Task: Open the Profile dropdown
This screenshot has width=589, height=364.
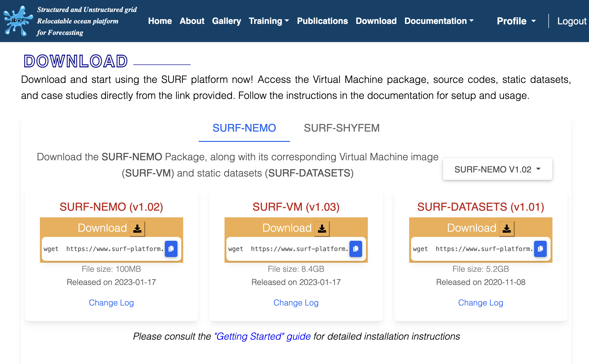Action: [x=516, y=21]
